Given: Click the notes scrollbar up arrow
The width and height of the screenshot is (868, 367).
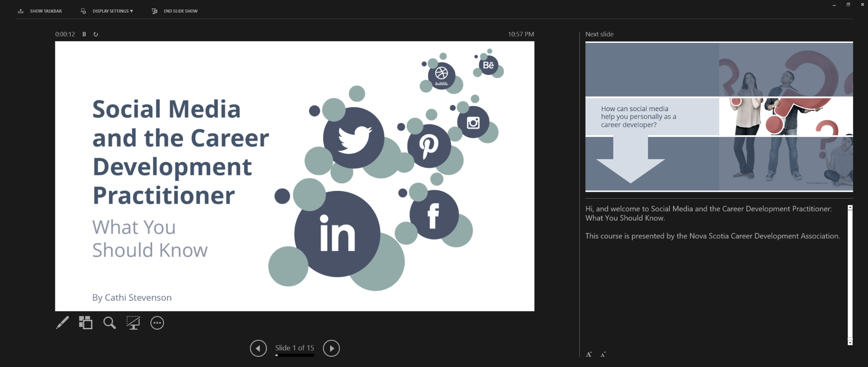Looking at the screenshot, I should tap(850, 208).
